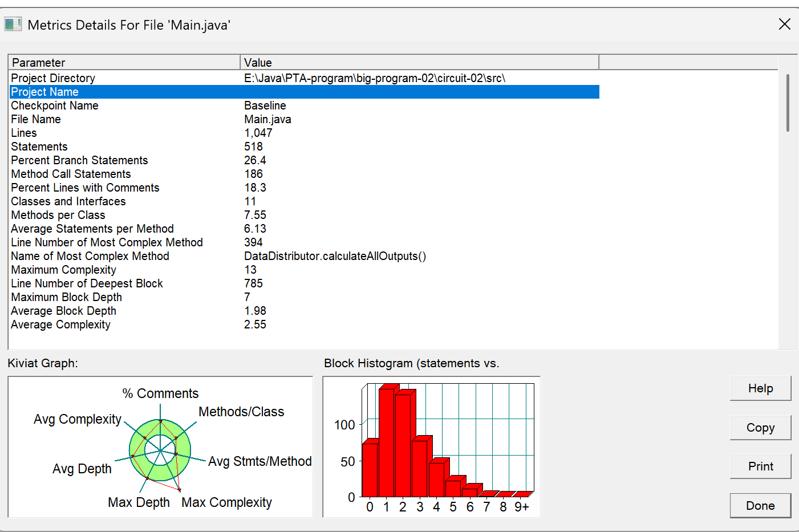Viewport: 799px width, 532px height.
Task: Click the 2.55 average complexity value
Action: (x=255, y=324)
